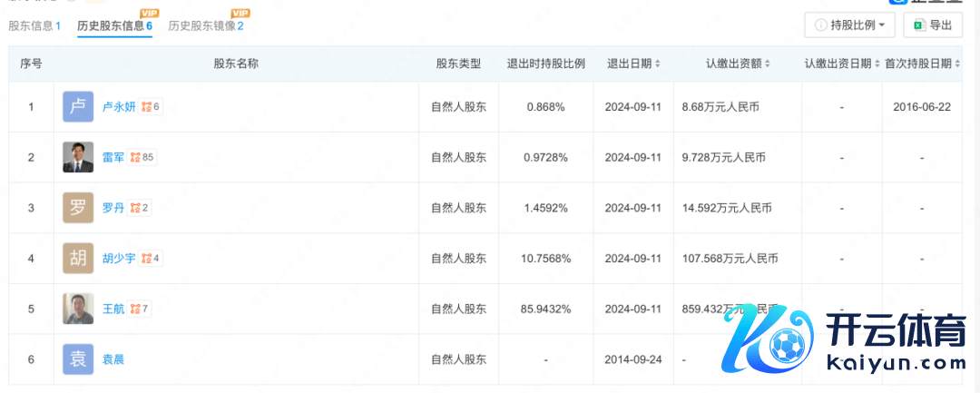Click the relation icon next to 卢永妍

coord(145,107)
